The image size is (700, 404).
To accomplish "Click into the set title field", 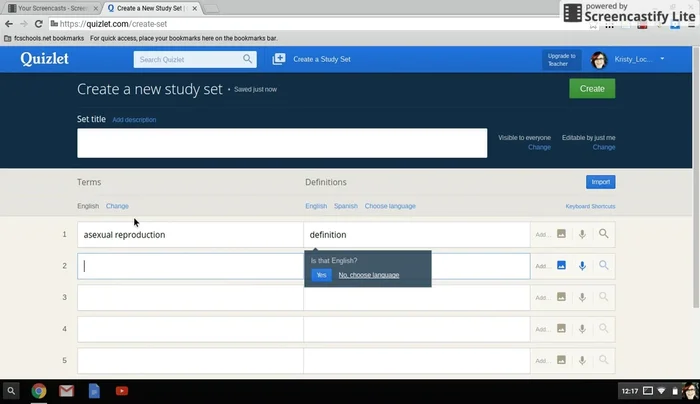I will click(x=282, y=143).
